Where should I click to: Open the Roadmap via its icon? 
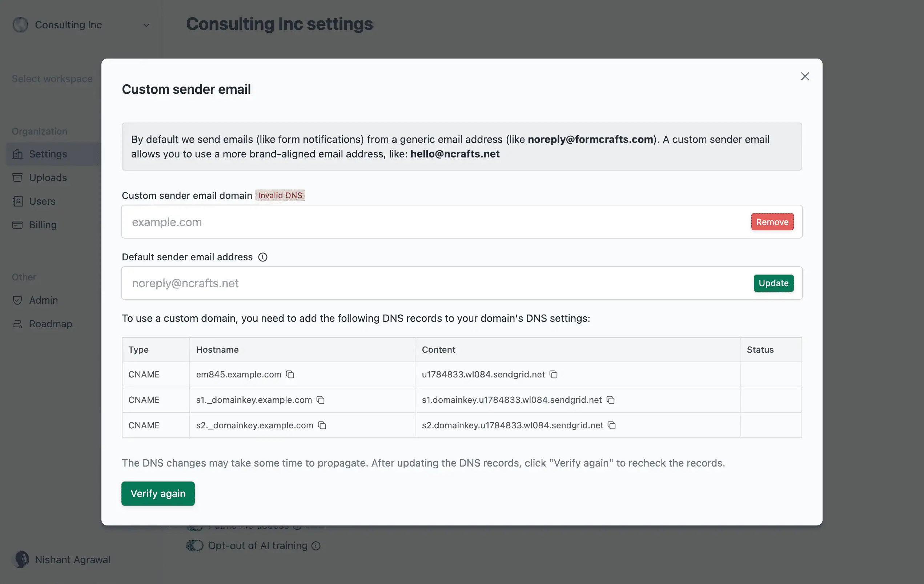tap(18, 324)
